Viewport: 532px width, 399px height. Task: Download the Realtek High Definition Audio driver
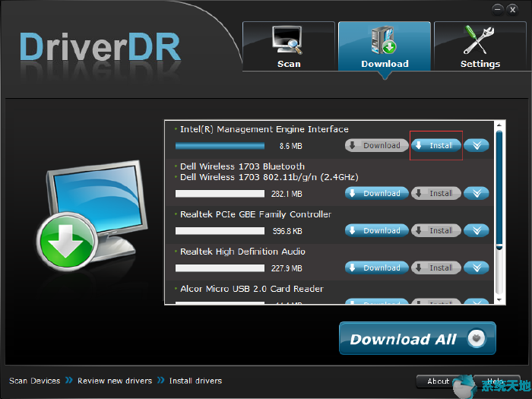tap(377, 268)
